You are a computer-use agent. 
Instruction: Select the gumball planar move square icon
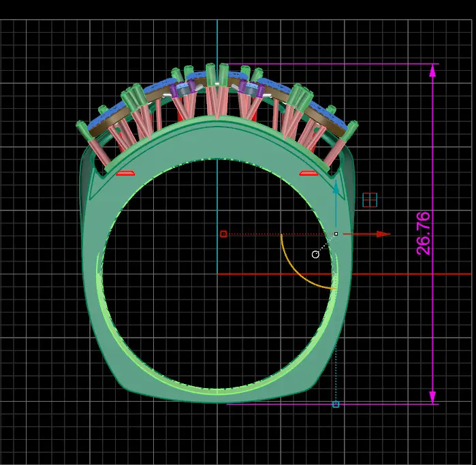[370, 200]
